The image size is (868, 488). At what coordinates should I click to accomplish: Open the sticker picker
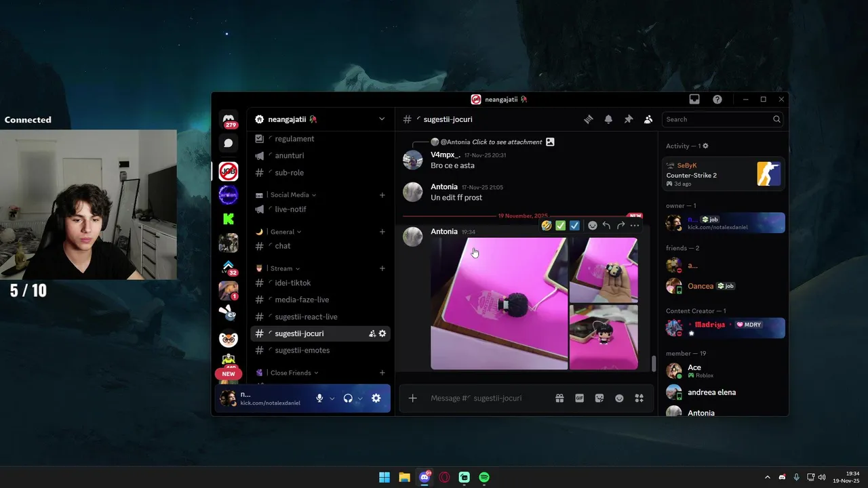[599, 398]
